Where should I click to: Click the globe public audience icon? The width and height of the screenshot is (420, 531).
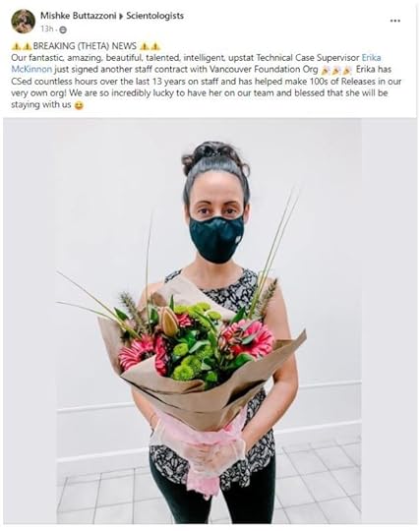tap(63, 30)
